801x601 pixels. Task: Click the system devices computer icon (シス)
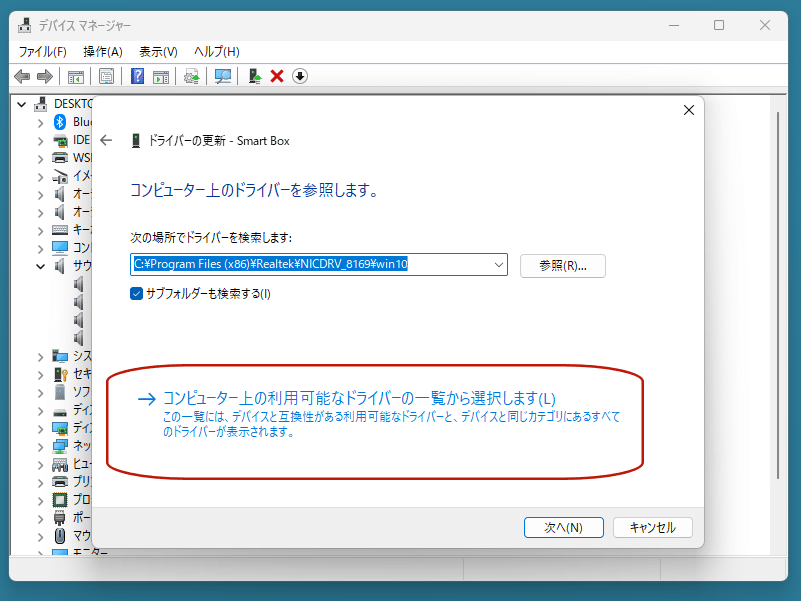[60, 356]
